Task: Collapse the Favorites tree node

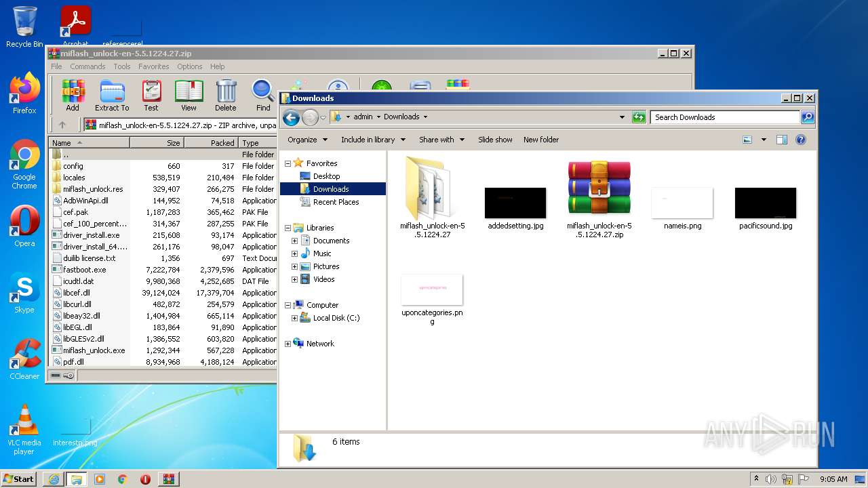Action: pyautogui.click(x=288, y=163)
